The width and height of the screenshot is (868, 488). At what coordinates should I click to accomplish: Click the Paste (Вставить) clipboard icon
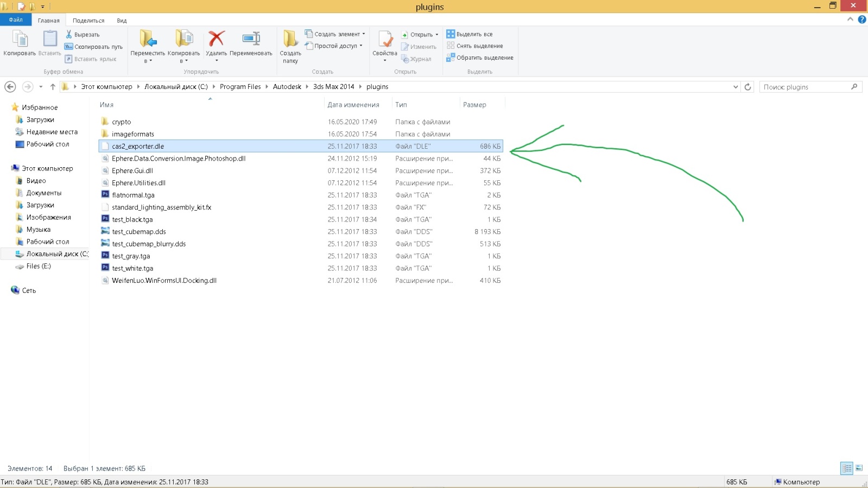49,39
